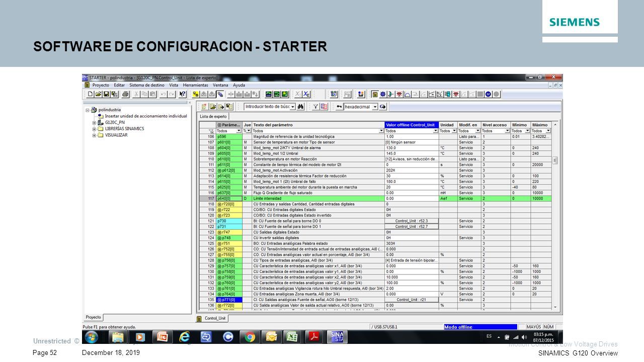Select the highlighted p640[0] parameter row
Viewport: 644px width, 362px height.
coord(375,199)
